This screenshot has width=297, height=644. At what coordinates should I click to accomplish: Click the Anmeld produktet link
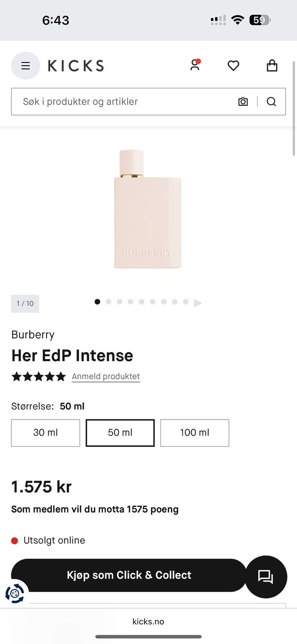[106, 376]
